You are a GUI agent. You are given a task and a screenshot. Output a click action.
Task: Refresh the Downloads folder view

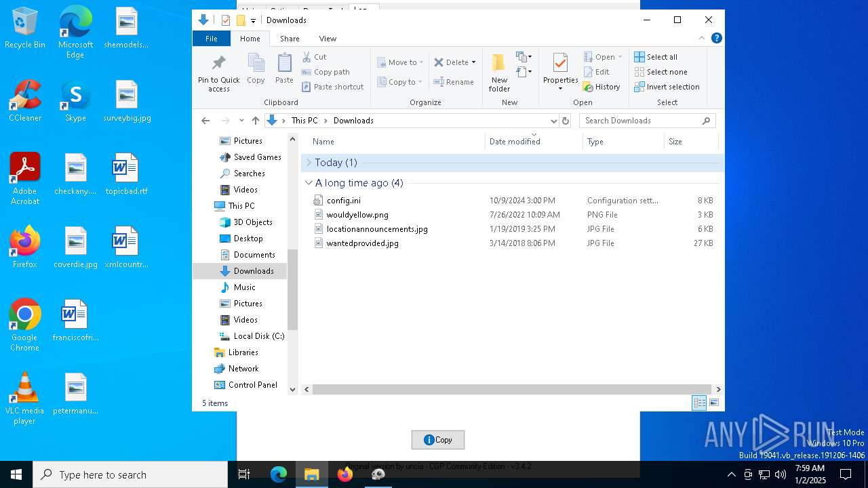tap(566, 121)
